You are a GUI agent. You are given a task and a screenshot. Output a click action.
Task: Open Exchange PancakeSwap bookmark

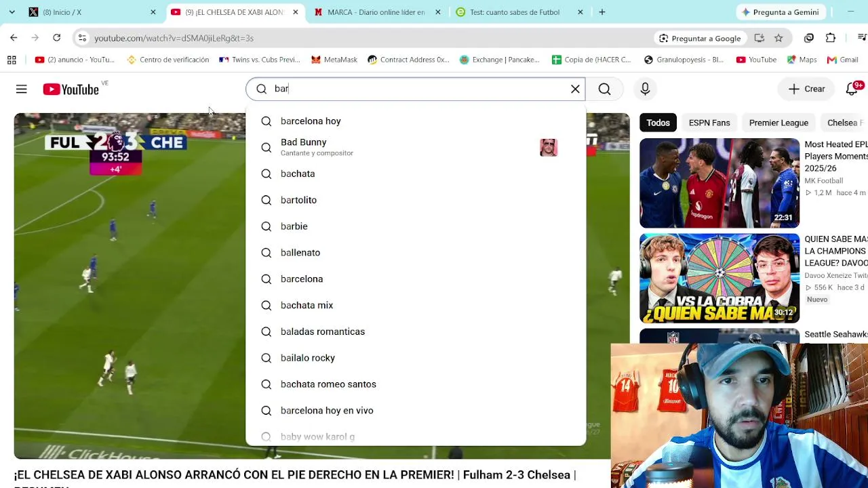pos(500,60)
